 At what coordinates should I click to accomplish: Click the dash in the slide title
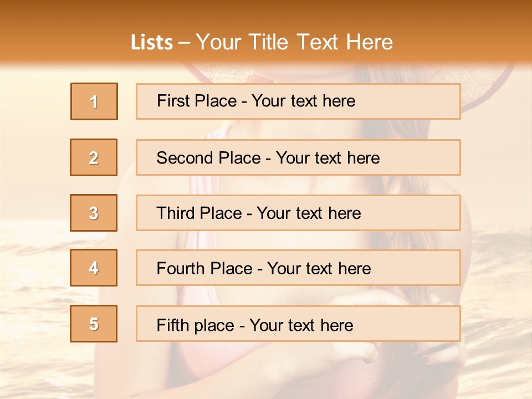pyautogui.click(x=185, y=43)
